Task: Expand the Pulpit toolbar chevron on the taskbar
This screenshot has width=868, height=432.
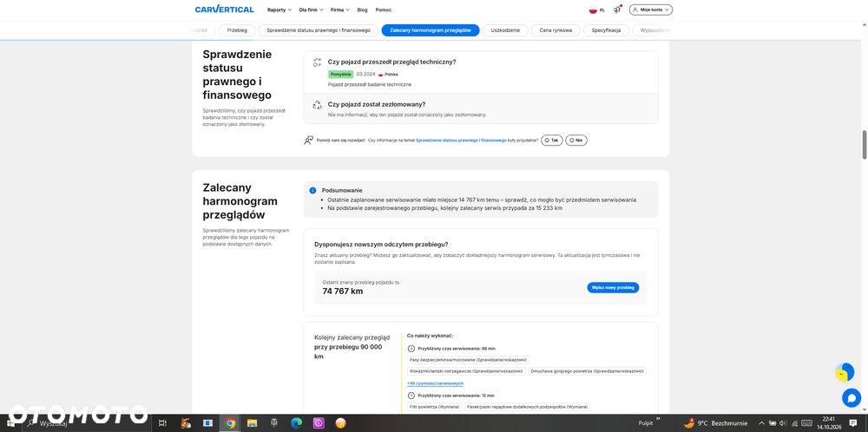Action: [658, 419]
